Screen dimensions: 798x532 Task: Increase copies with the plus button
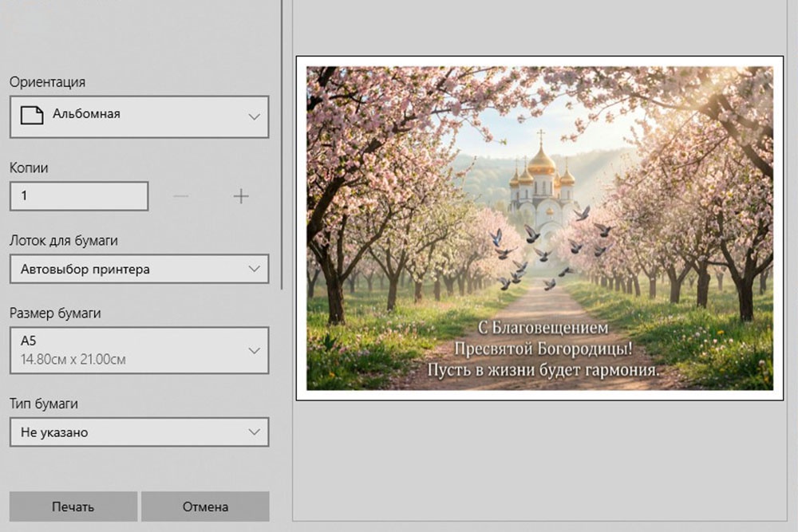241,196
